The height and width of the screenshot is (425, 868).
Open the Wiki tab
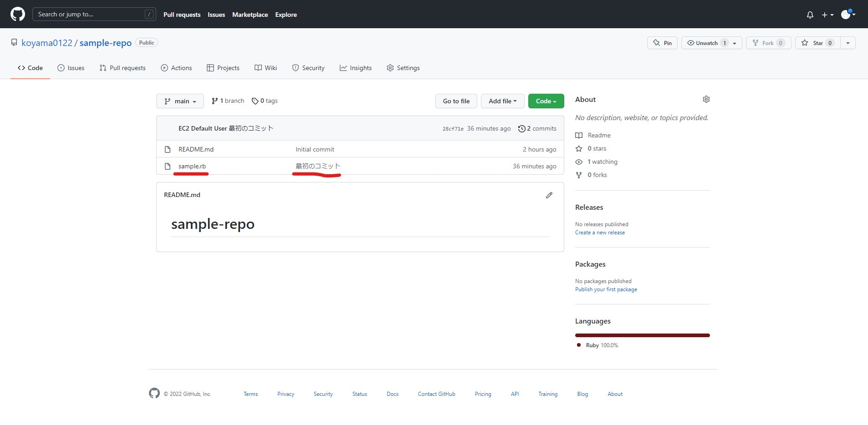(x=266, y=68)
